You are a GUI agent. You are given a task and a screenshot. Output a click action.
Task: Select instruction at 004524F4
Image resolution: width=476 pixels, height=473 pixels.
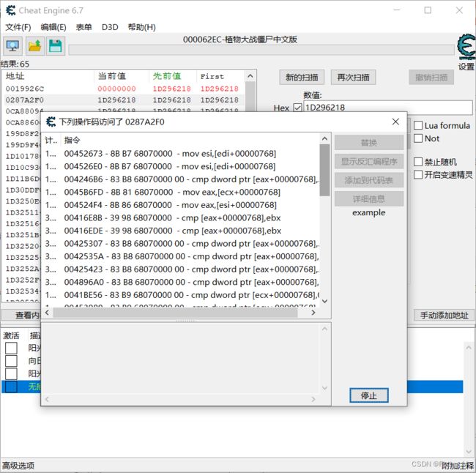[181, 205]
